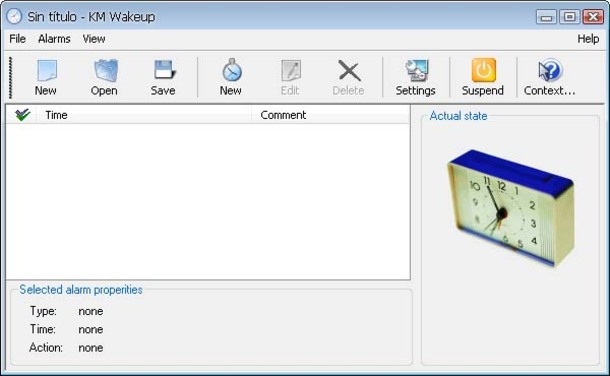Open a saved alarm file with Open icon
The width and height of the screenshot is (610, 376).
click(x=105, y=71)
